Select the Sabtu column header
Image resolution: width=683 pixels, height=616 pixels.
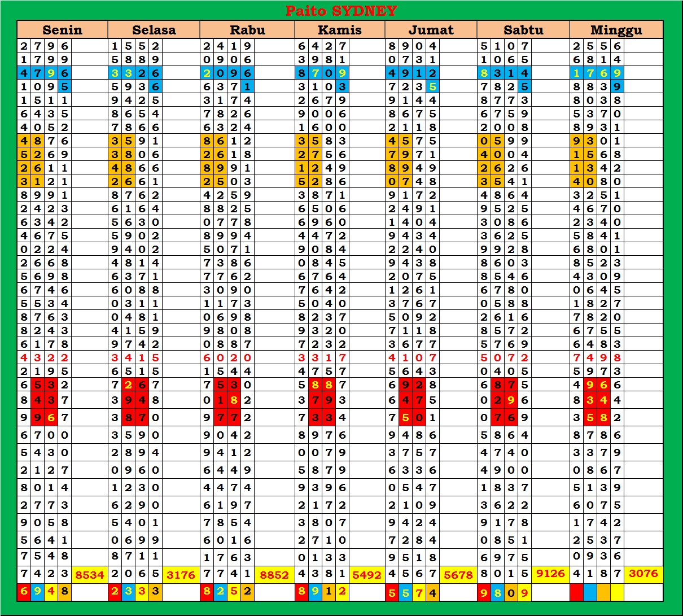click(523, 30)
